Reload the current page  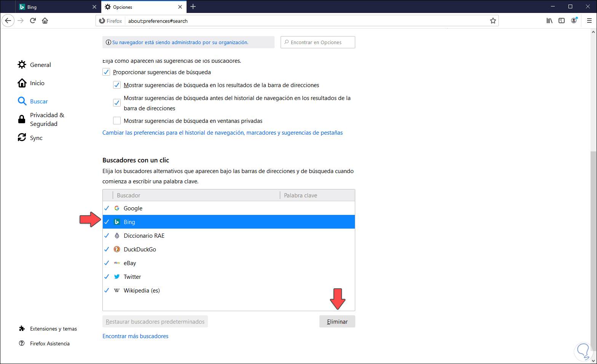coord(33,21)
